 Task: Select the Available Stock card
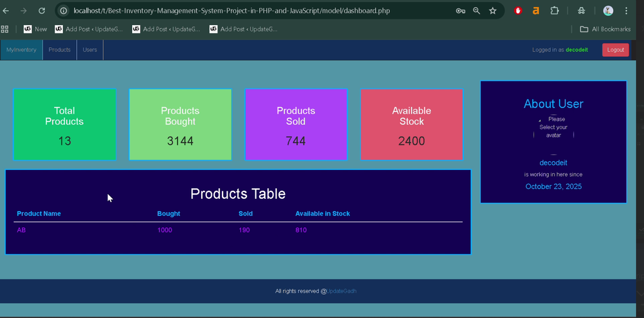point(411,124)
